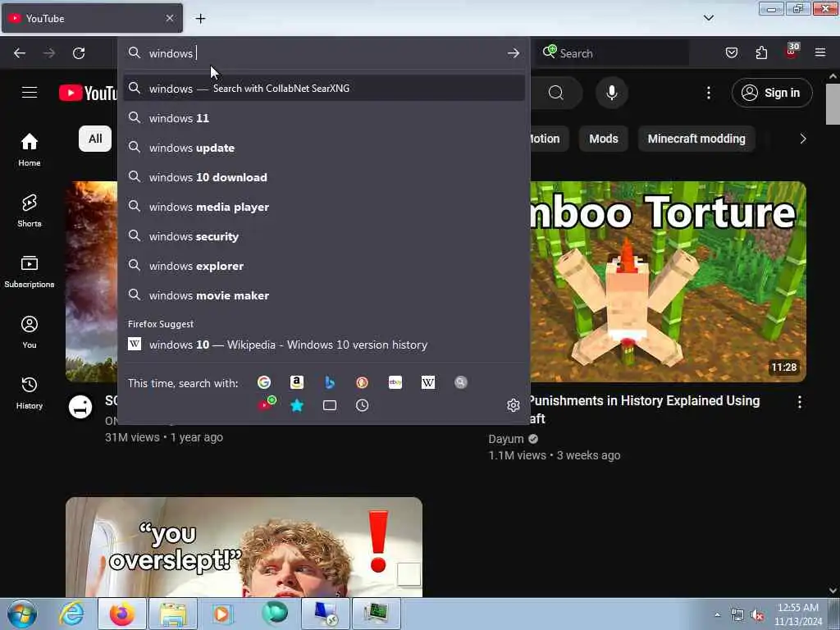The width and height of the screenshot is (840, 630).
Task: Open Dayum channel link
Action: (x=505, y=439)
